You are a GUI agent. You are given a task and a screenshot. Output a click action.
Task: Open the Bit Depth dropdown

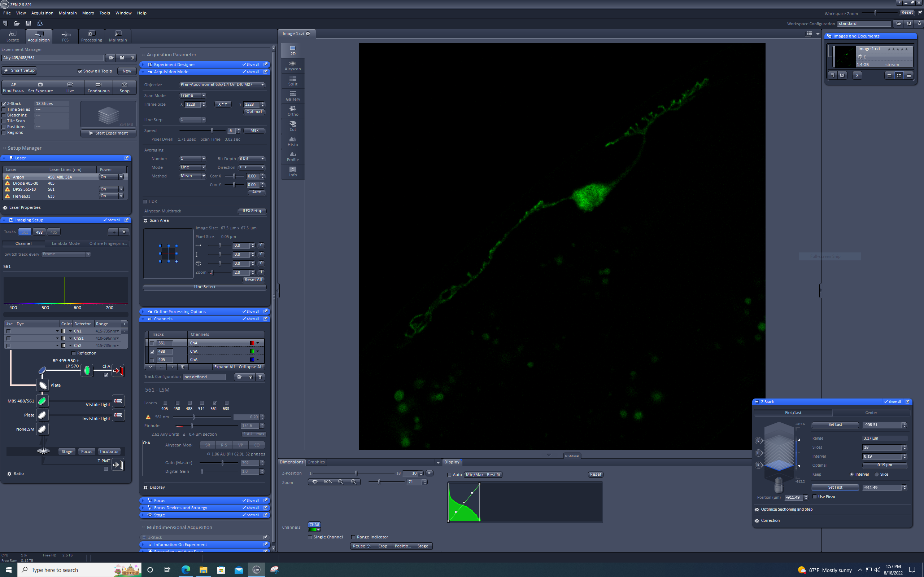262,159
